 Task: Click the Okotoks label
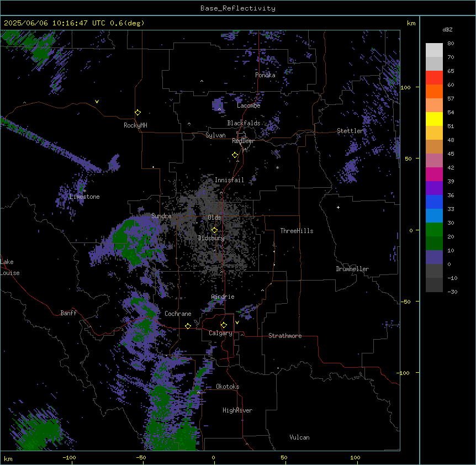228,387
